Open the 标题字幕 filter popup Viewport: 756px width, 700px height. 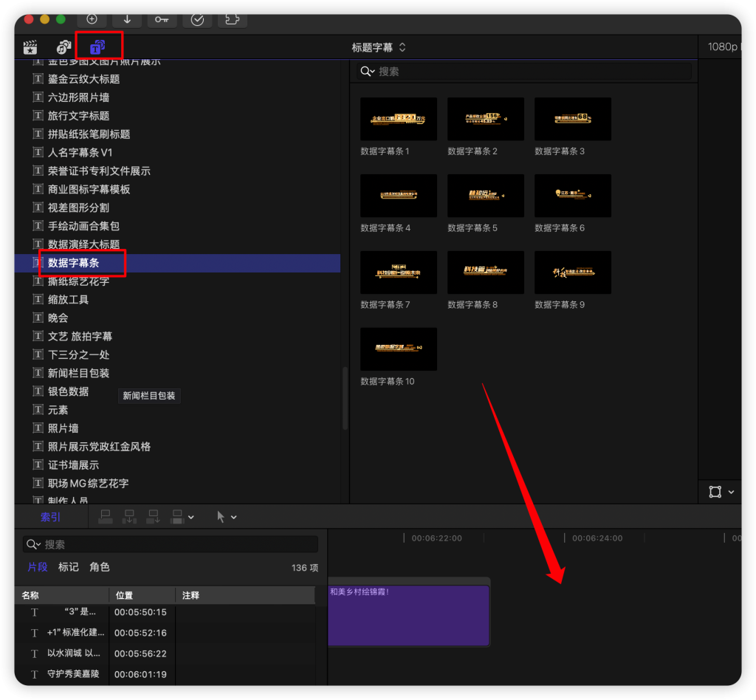(x=379, y=47)
